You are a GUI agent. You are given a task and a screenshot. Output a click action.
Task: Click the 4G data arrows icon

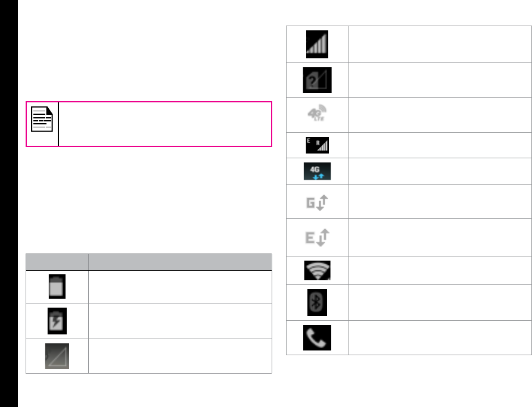[317, 171]
